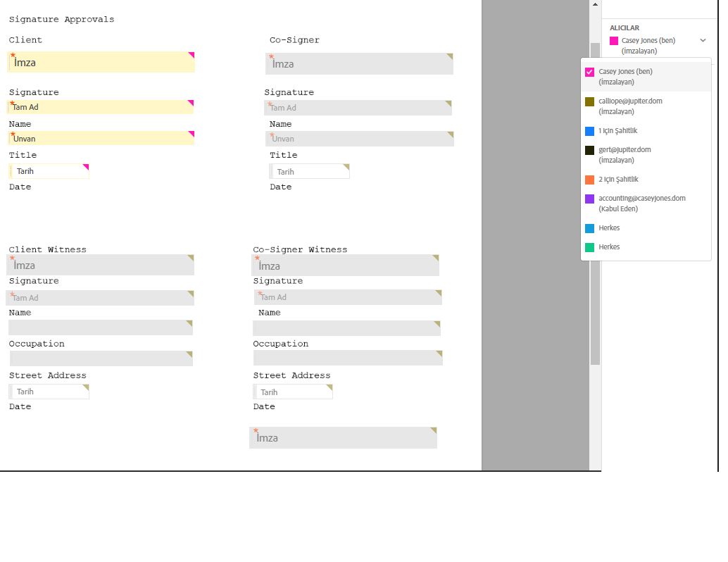Image resolution: width=728 pixels, height=562 pixels.
Task: Click the Signature Approvals heading text
Action: (61, 20)
